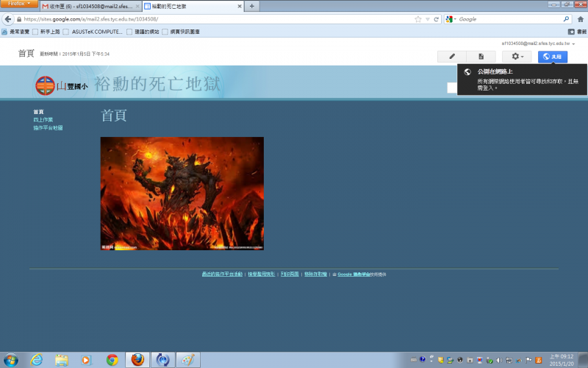Close the Gmail inbox tab
Viewport: 588px width, 368px height.
coord(137,7)
